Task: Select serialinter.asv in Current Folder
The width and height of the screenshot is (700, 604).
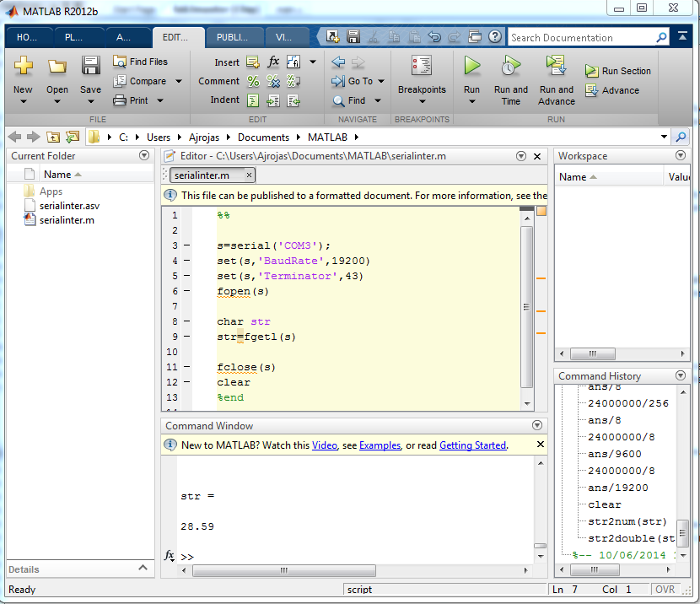Action: (x=69, y=206)
